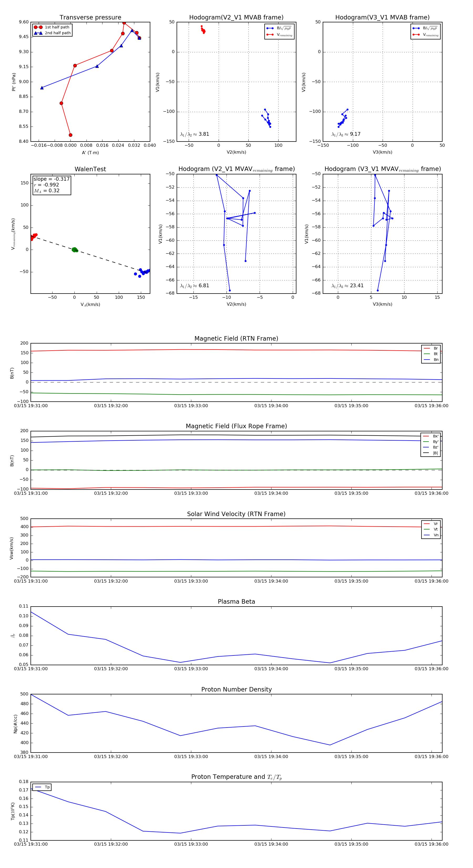Click the 'r = -0.992' annotation

47,185
